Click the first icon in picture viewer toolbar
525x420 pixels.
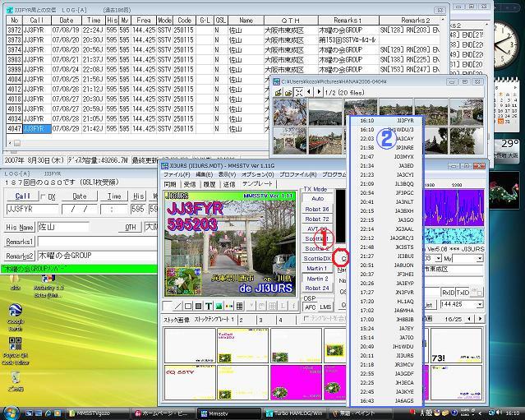pyautogui.click(x=279, y=92)
